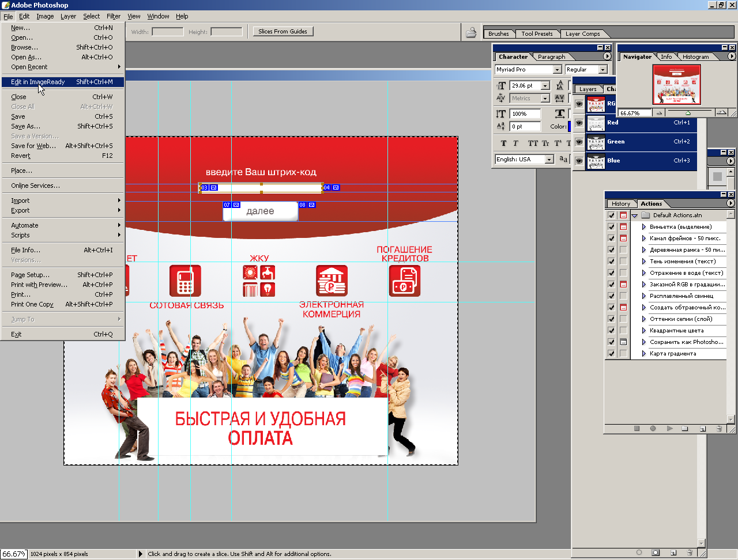Image resolution: width=738 pixels, height=560 pixels.
Task: Uncheck the Виньетка (выделение) action checkbox
Action: 611,227
